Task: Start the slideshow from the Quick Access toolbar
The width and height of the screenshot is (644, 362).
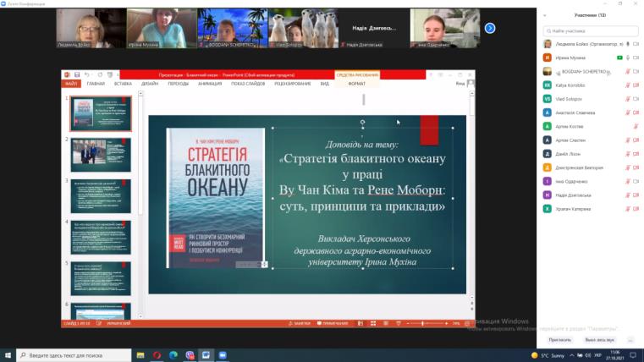Action: [110, 74]
